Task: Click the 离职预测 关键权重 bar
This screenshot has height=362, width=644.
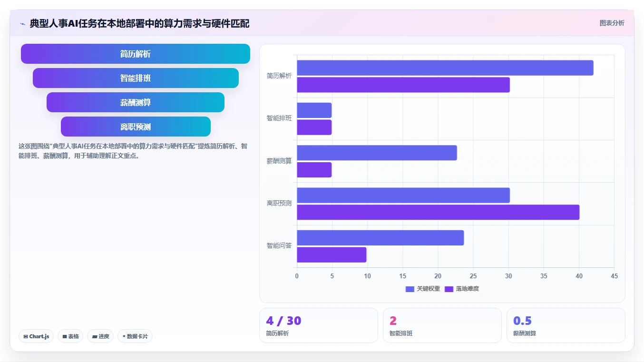Action: tap(403, 195)
